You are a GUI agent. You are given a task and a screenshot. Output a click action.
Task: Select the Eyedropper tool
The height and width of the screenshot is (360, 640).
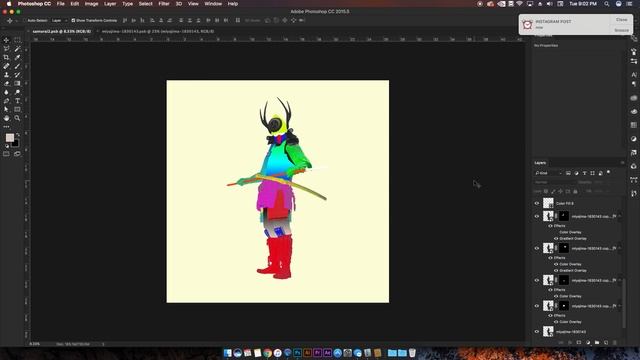(17, 57)
